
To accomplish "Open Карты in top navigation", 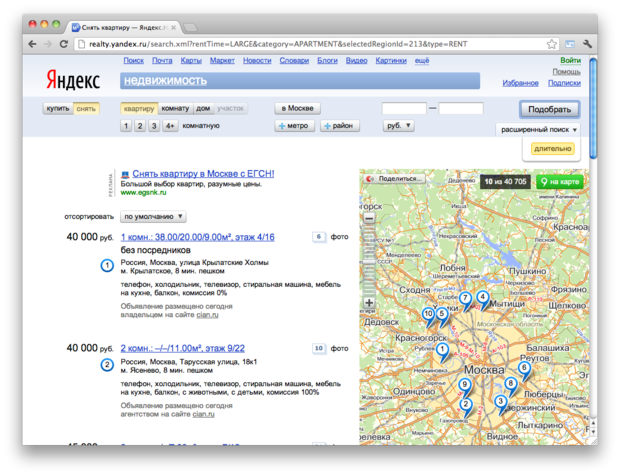I will (191, 60).
